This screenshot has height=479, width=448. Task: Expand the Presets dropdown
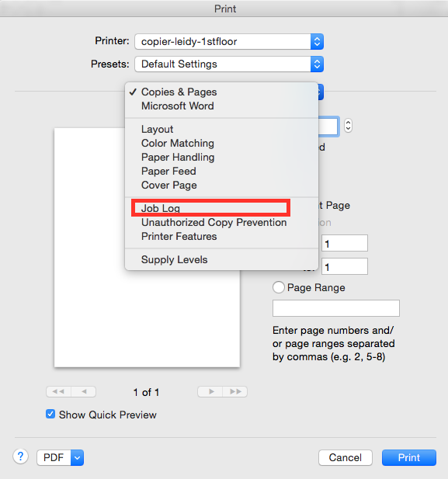pyautogui.click(x=229, y=64)
